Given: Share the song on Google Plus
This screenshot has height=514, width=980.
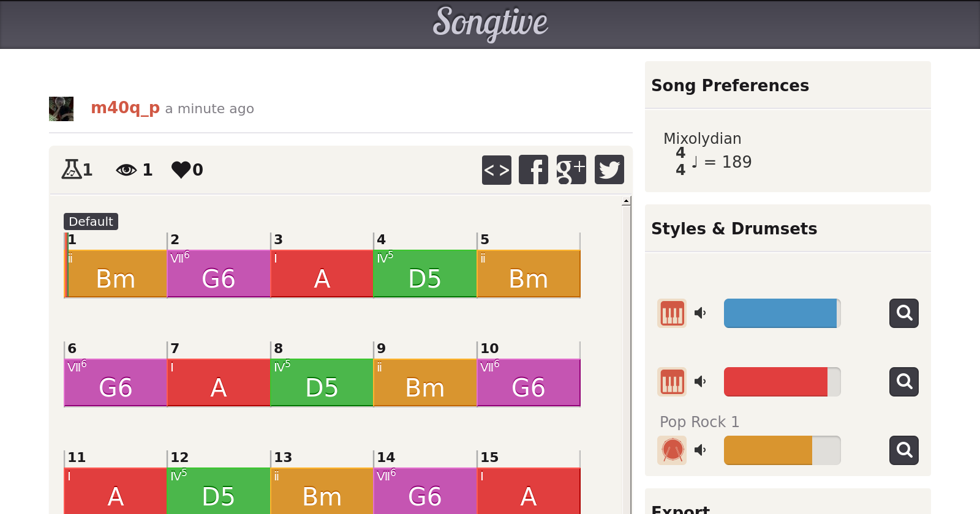Looking at the screenshot, I should point(571,169).
